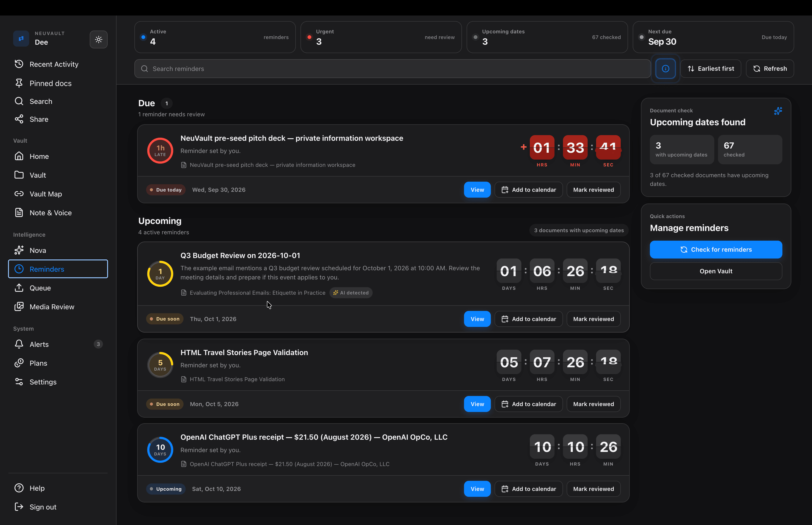The height and width of the screenshot is (525, 812).
Task: Open Vault Map
Action: 58,194
